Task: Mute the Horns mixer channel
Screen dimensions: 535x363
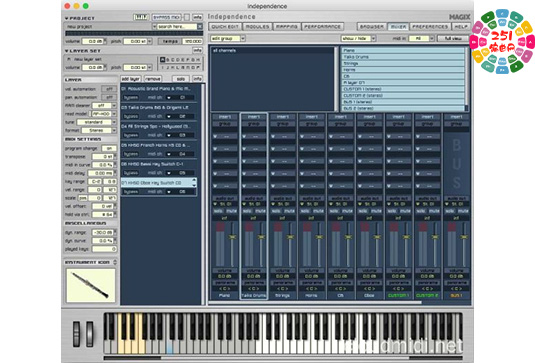Action: point(318,211)
